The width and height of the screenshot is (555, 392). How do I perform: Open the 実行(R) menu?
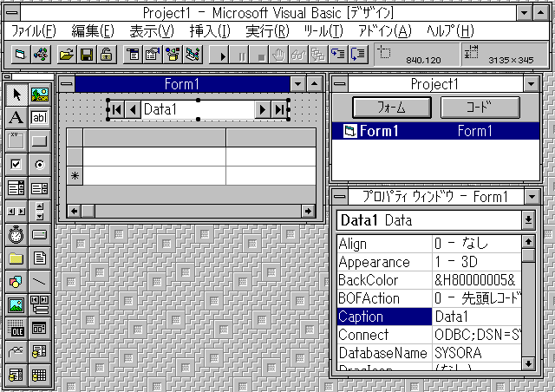point(267,31)
